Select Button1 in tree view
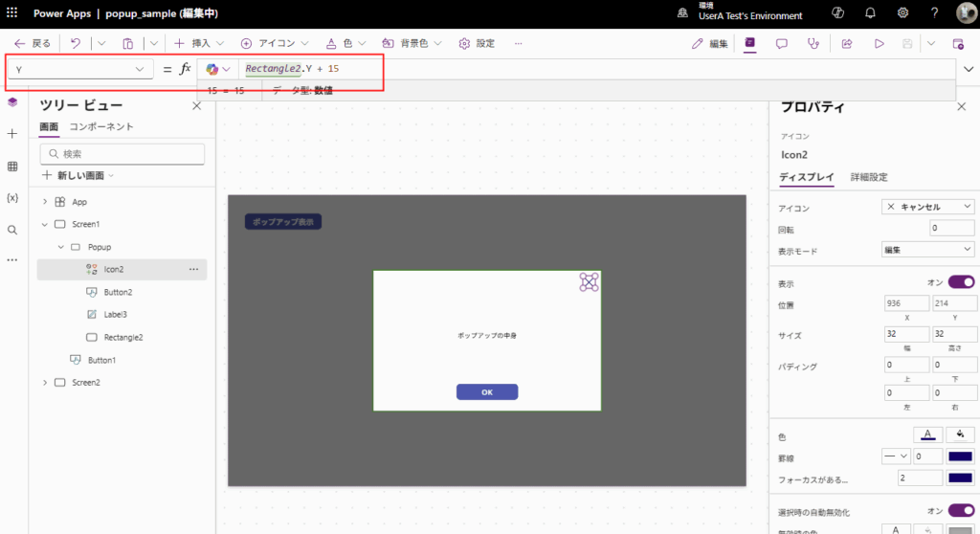Screen dimensions: 980x534 (101, 360)
